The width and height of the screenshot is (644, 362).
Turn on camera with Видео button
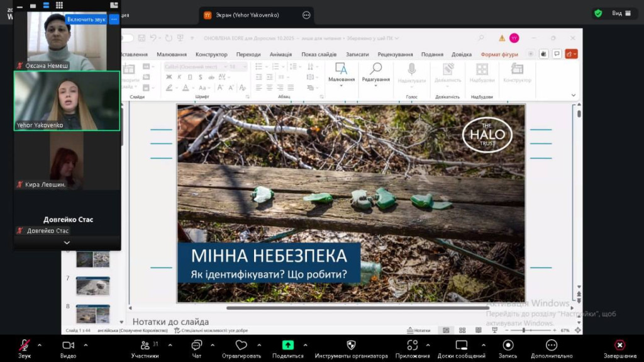68,346
